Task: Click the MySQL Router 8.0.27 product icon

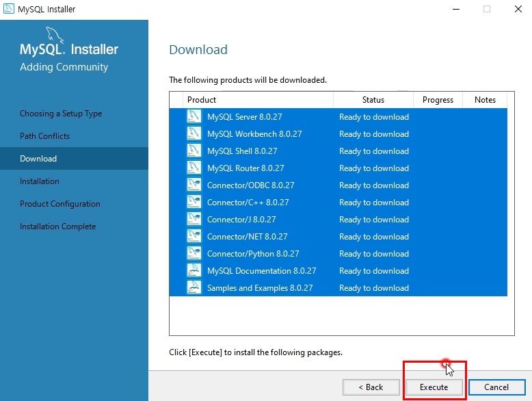Action: coord(194,168)
